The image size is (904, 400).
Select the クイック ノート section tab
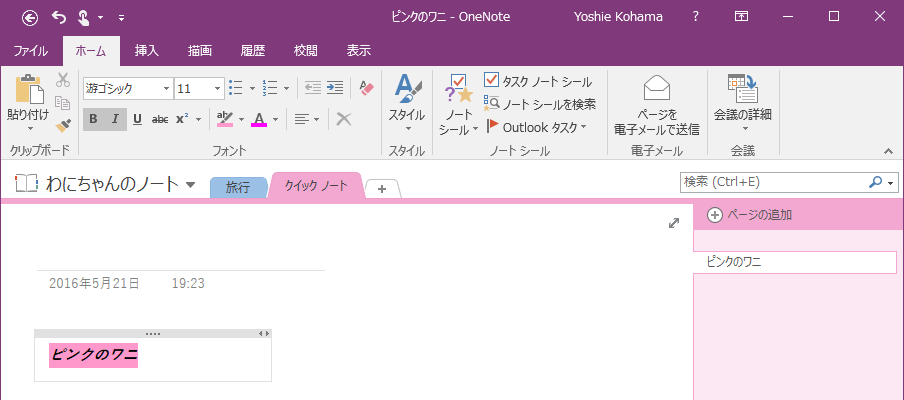click(x=316, y=186)
